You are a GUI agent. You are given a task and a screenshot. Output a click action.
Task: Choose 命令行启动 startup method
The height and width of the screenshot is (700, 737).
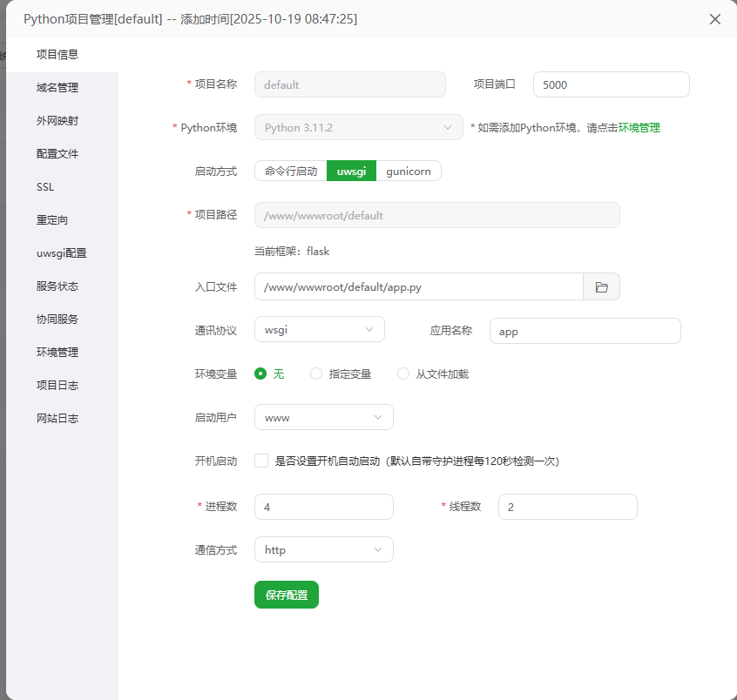tap(291, 171)
